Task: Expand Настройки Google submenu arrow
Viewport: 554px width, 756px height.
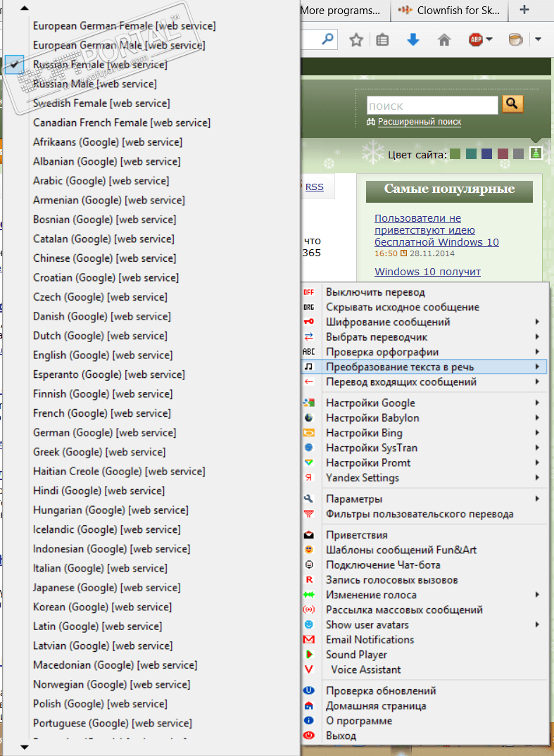Action: tap(537, 403)
